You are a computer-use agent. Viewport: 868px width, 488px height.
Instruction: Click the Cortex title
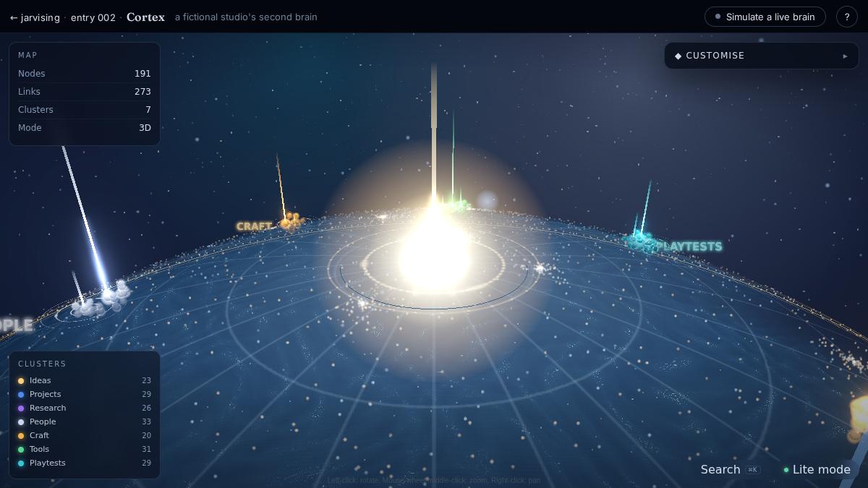pos(145,17)
